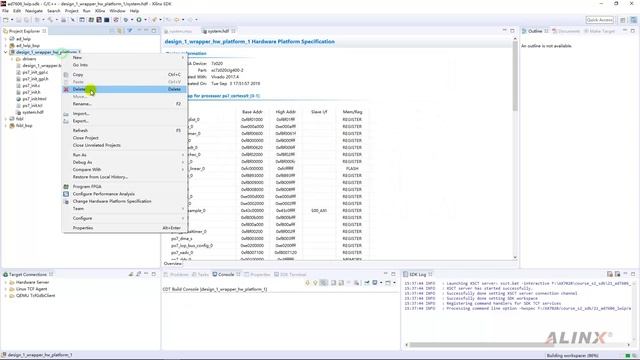Click the Overview tab below the editor
Screen dimensions: 640x360
pyautogui.click(x=173, y=264)
